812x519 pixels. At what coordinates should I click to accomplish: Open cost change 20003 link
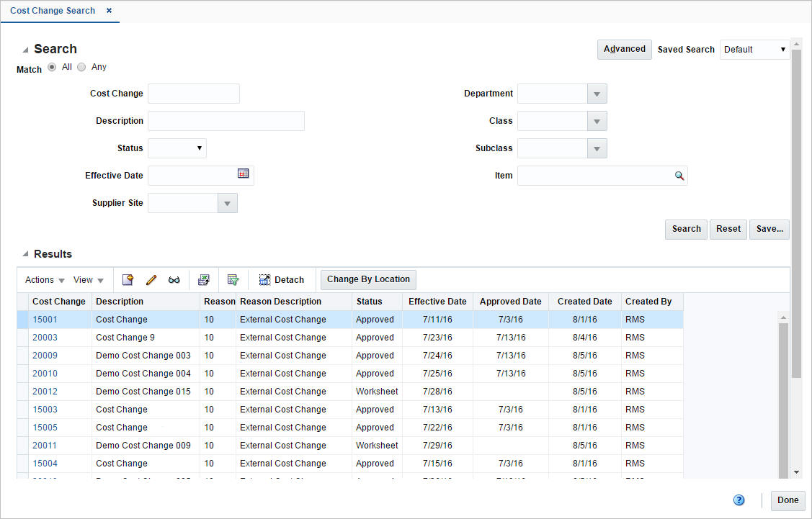click(x=45, y=337)
